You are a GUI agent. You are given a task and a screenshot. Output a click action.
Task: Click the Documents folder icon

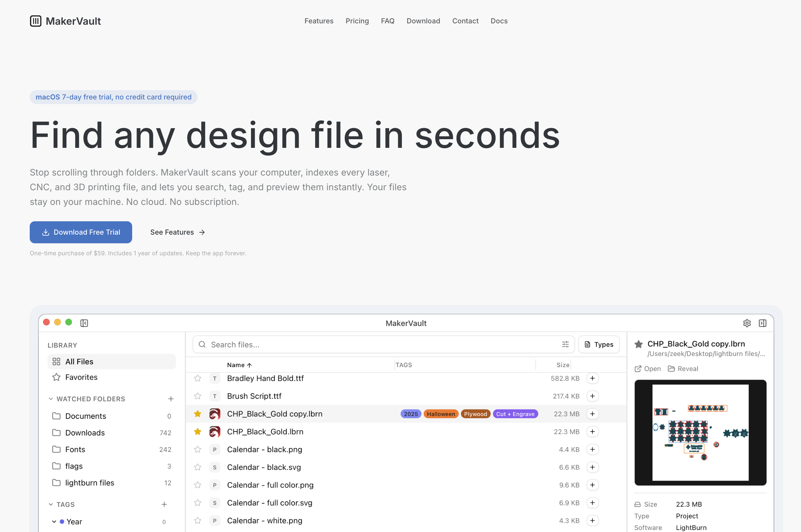56,416
